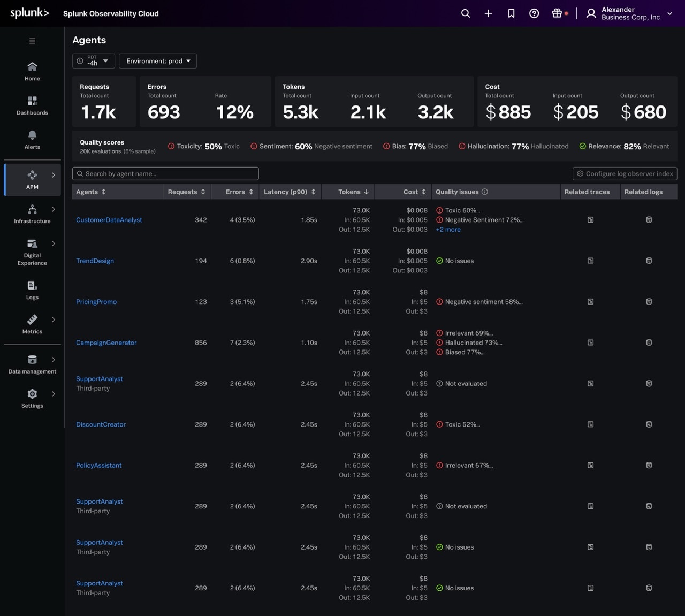Open the help question mark icon

coord(534,13)
